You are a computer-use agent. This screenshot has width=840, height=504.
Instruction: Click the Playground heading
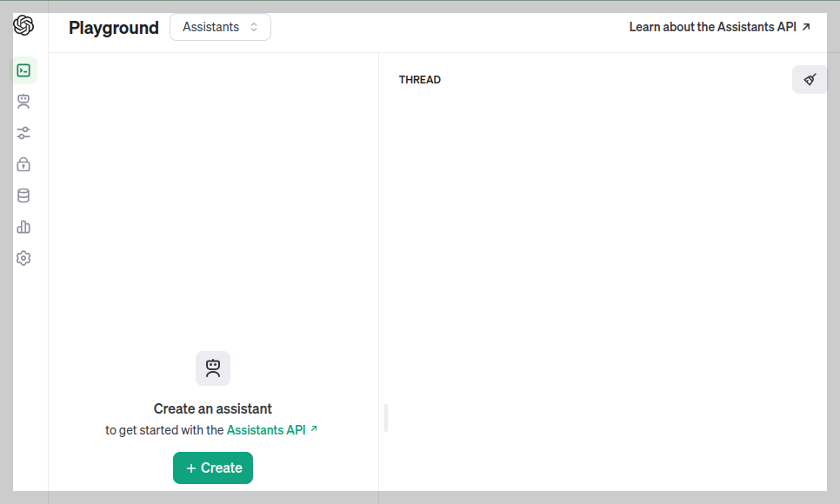(114, 28)
